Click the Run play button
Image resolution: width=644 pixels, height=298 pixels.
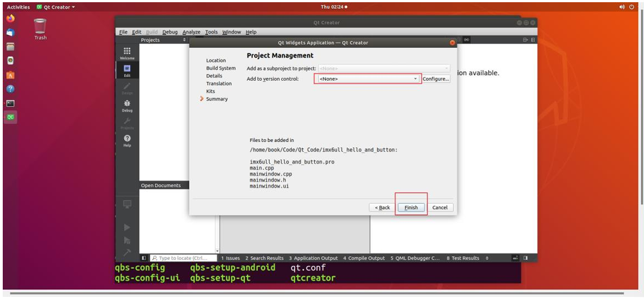click(x=127, y=227)
